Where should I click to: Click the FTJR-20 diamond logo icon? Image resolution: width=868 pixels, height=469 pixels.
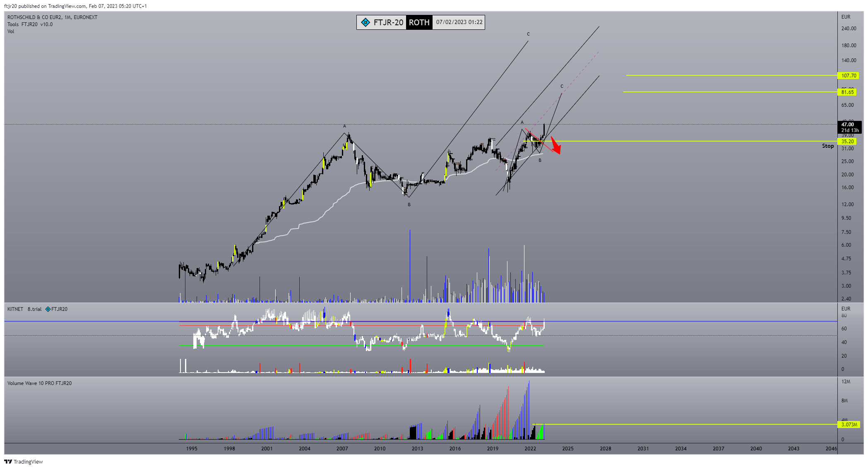(x=365, y=22)
